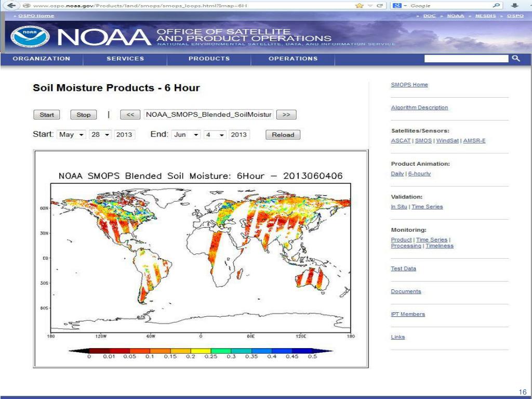Click the NESDIS breadcrumb link
The width and height of the screenshot is (532, 399).
pyautogui.click(x=486, y=16)
